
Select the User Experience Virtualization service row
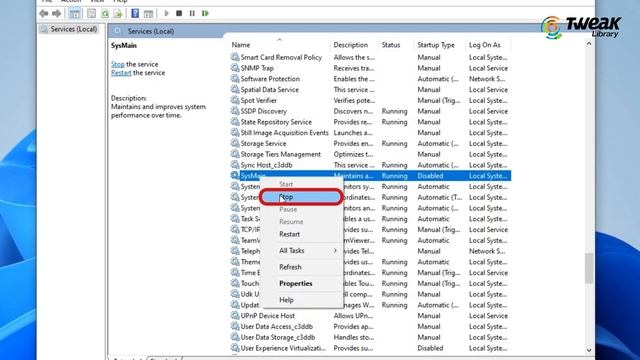coord(370,348)
